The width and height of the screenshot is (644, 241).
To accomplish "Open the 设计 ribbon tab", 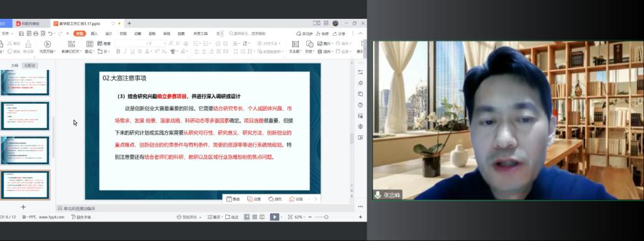I will point(108,34).
